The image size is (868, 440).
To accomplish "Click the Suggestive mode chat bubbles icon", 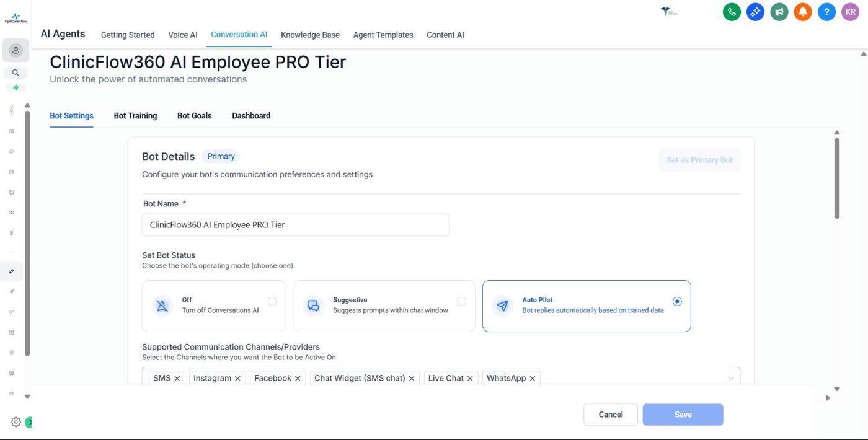I will [x=313, y=306].
